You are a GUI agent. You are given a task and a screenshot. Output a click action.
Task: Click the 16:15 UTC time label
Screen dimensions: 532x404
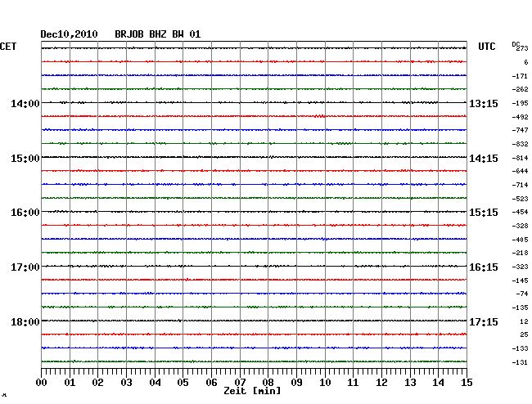pyautogui.click(x=484, y=267)
